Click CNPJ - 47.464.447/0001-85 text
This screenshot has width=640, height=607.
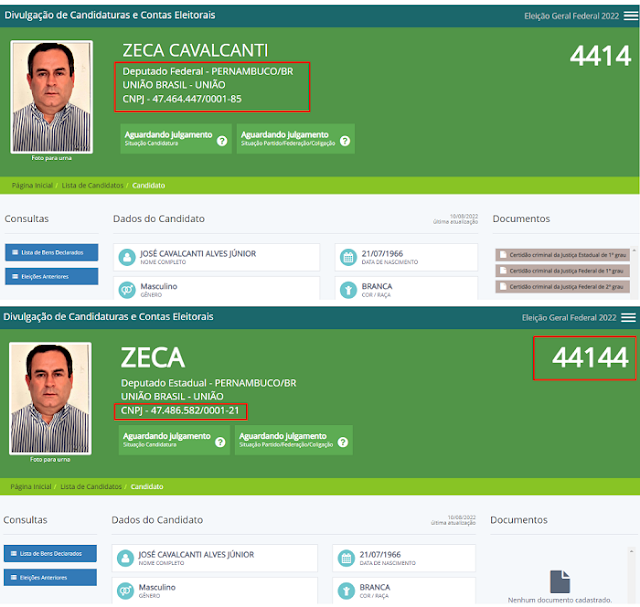[x=182, y=99]
